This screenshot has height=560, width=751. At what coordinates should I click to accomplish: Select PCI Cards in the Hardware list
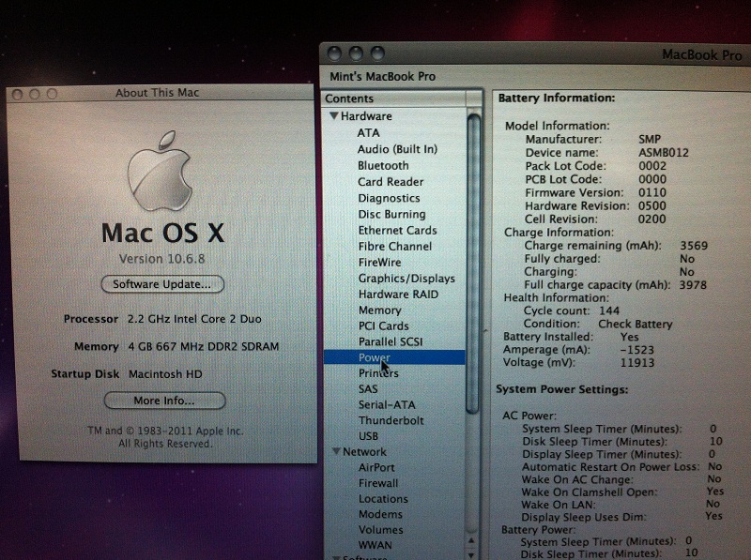tap(384, 325)
